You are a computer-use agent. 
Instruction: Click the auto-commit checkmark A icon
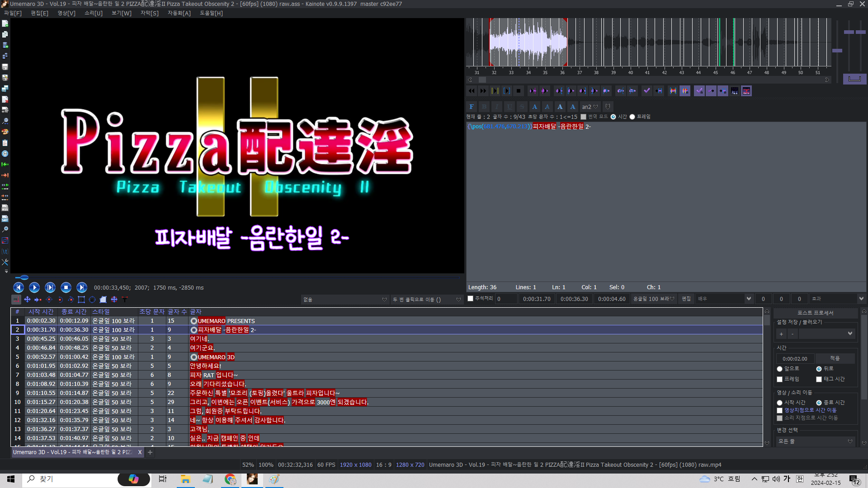click(699, 91)
